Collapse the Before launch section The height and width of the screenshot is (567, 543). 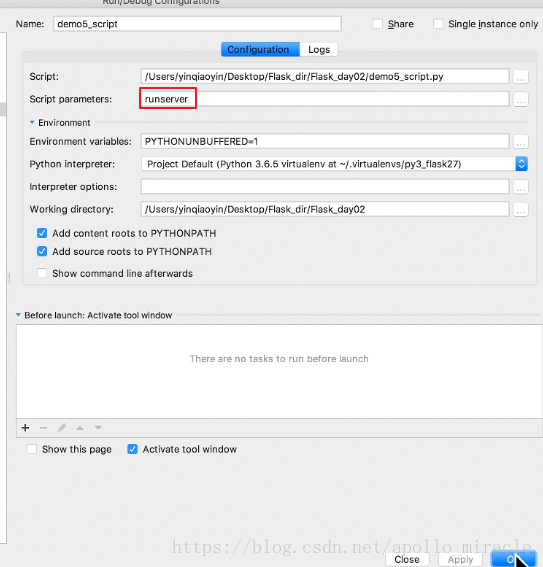(x=18, y=315)
